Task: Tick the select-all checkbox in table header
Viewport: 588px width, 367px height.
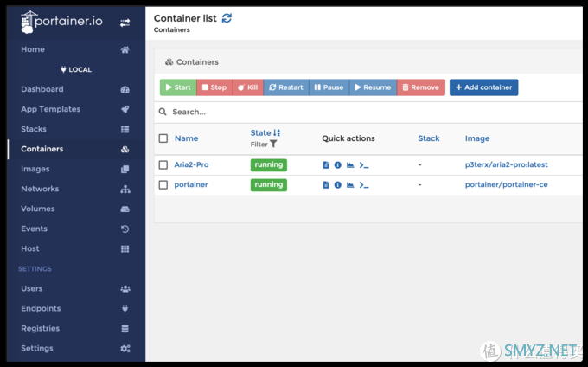Action: tap(163, 138)
